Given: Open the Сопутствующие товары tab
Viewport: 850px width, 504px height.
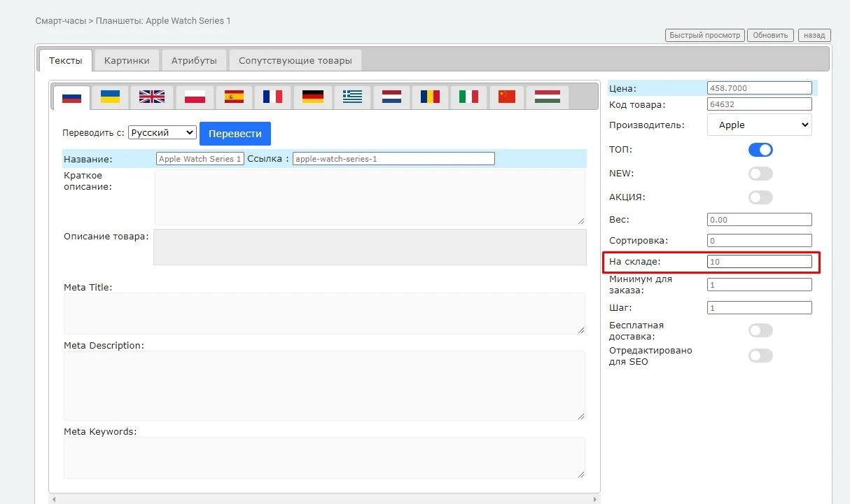Looking at the screenshot, I should [295, 60].
